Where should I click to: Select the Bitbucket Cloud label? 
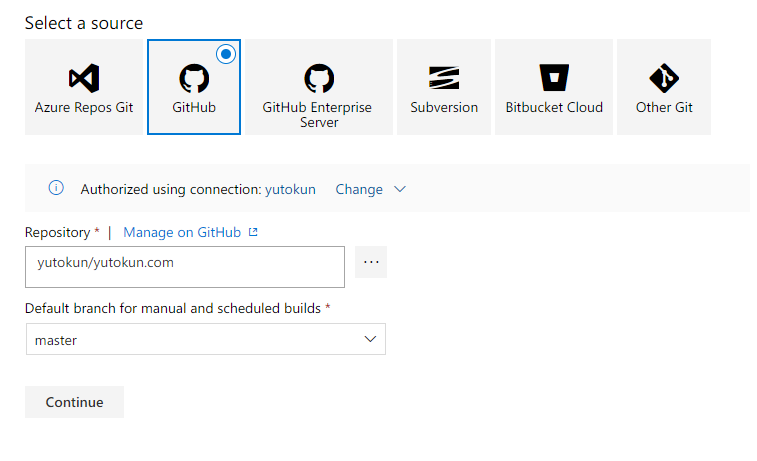point(554,107)
